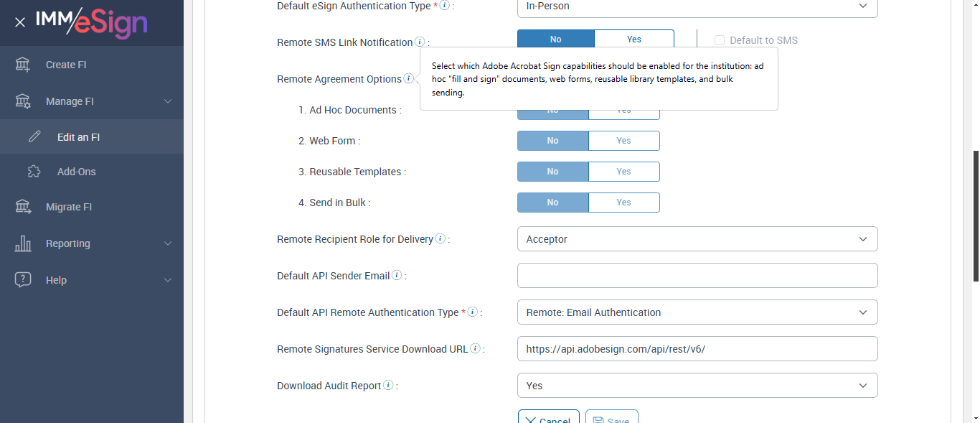This screenshot has width=980, height=423.
Task: Set Remote SMS Link Notification to Yes
Action: click(x=633, y=39)
